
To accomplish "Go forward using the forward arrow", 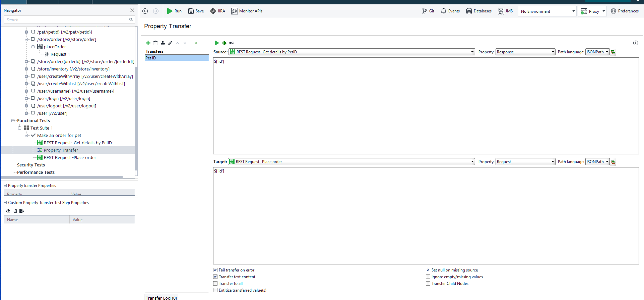I will point(156,11).
